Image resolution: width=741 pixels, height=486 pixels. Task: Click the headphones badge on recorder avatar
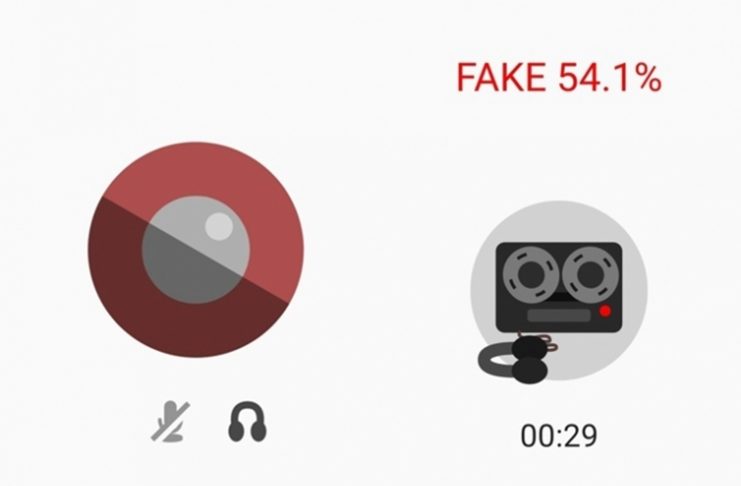(x=518, y=358)
